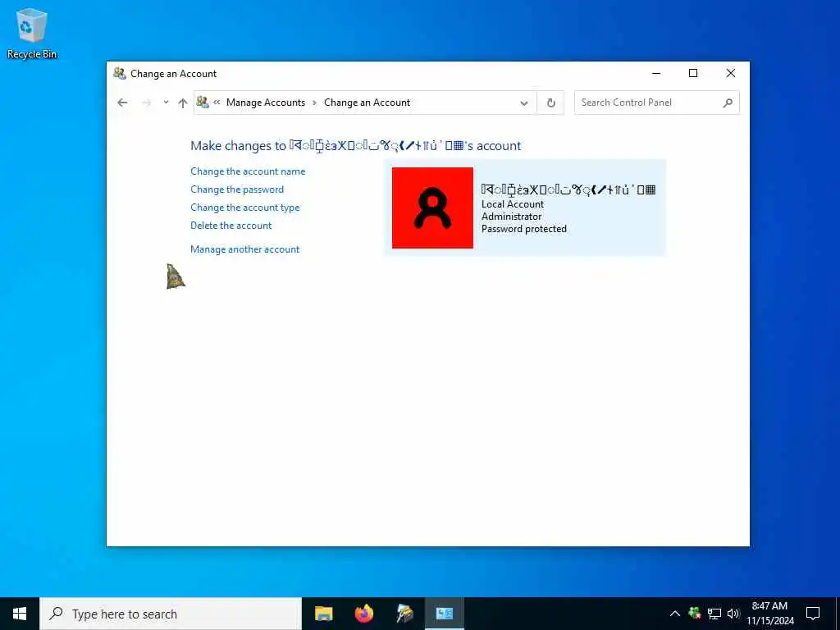Close the Change an Account window
This screenshot has width=840, height=630.
731,73
